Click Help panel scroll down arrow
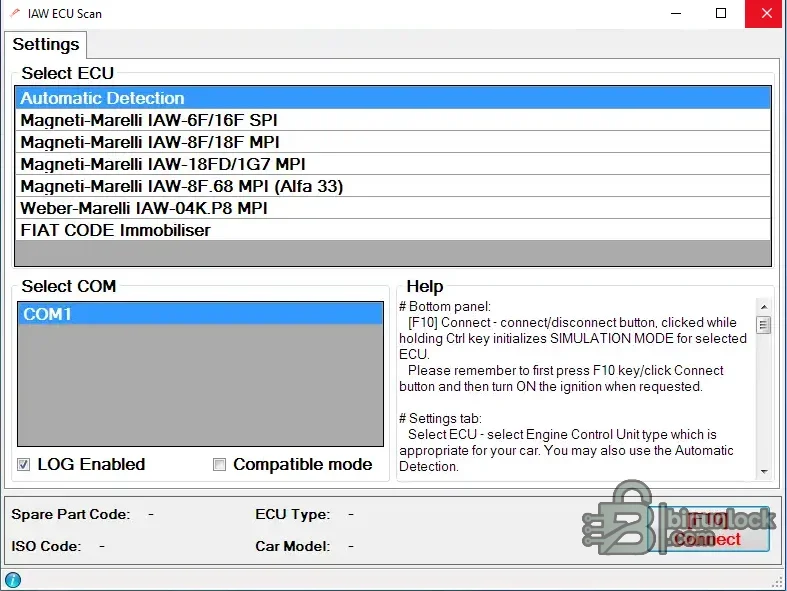The image size is (787, 591). coord(764,471)
